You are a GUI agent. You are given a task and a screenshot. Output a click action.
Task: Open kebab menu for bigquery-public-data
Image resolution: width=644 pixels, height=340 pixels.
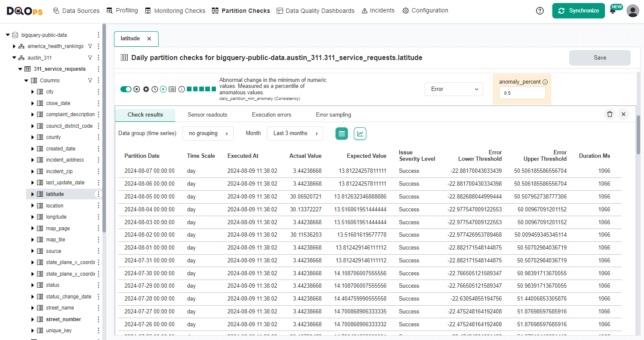[x=99, y=35]
